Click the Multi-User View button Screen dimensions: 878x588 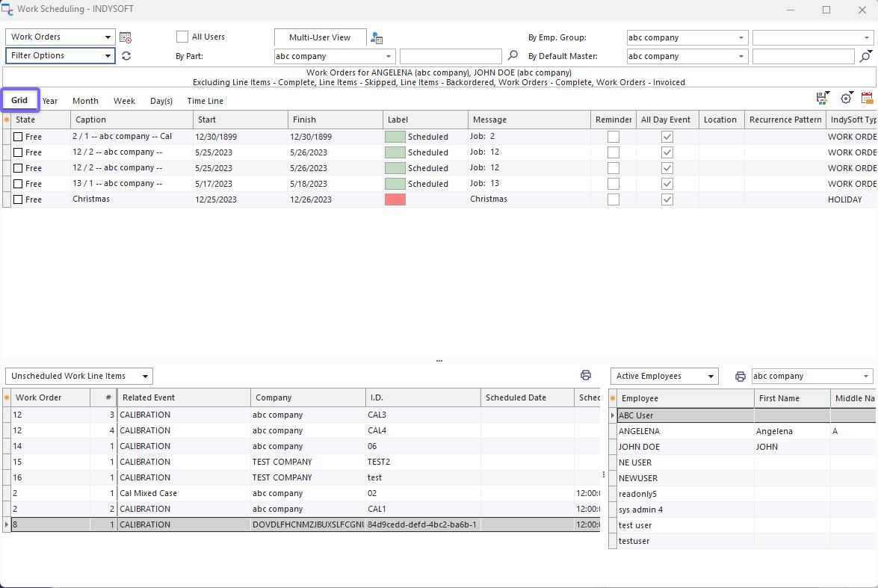320,37
